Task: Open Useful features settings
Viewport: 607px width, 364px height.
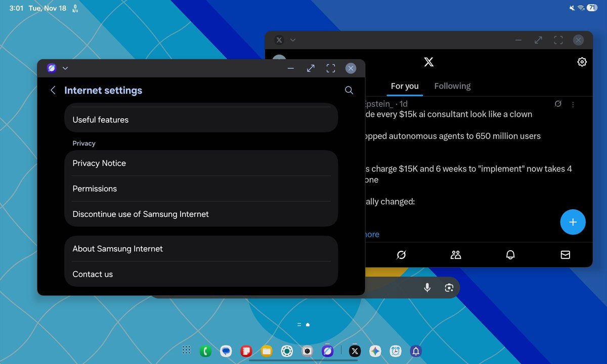Action: (x=201, y=120)
